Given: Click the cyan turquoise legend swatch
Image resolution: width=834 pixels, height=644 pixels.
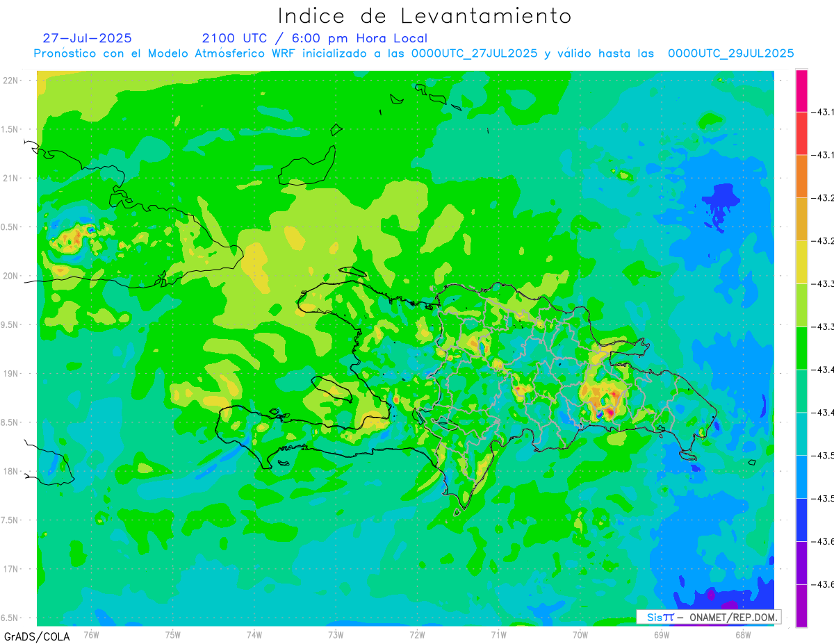Looking at the screenshot, I should pos(801,434).
